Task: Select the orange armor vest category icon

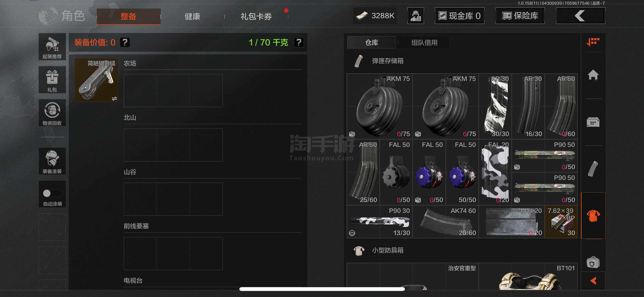Action: (x=593, y=216)
